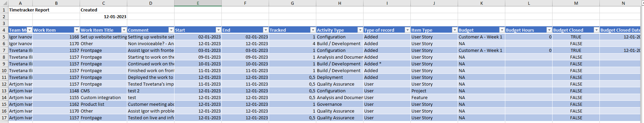This screenshot has width=644, height=123.
Task: Click the Start date 03-01-2023 cell
Action: tap(198, 50)
